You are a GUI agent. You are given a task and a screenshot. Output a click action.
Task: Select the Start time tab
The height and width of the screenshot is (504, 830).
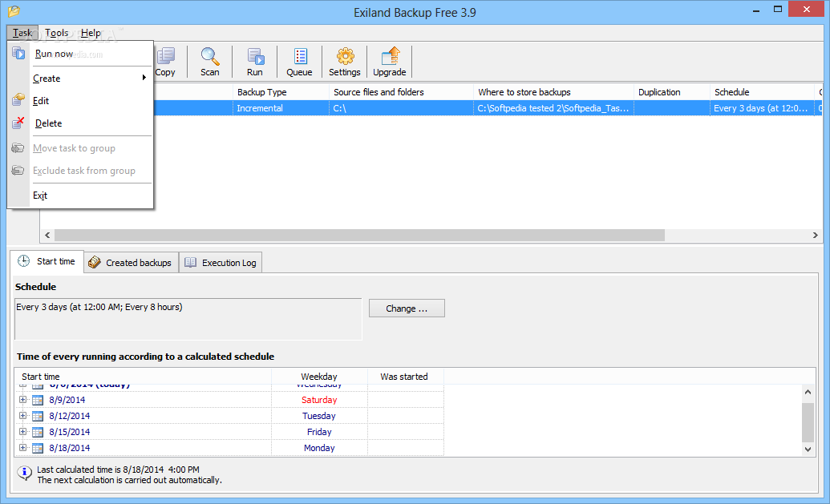coord(47,261)
